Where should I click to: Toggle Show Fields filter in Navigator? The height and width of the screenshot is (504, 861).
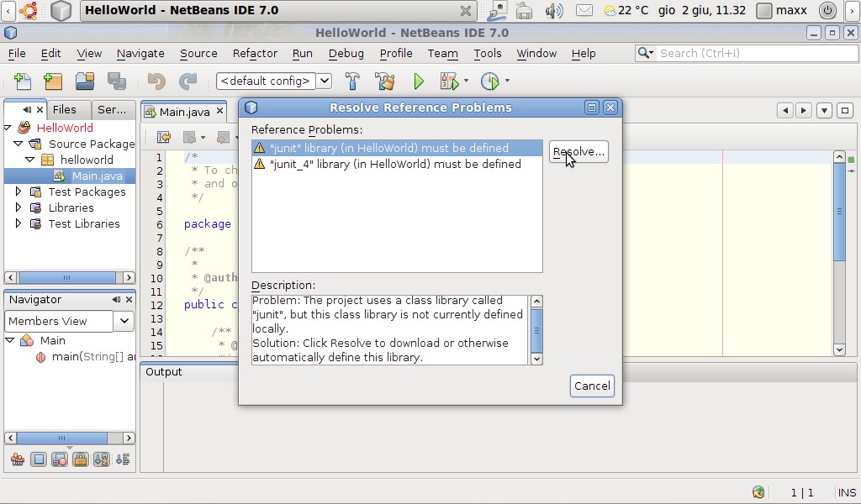[x=39, y=459]
